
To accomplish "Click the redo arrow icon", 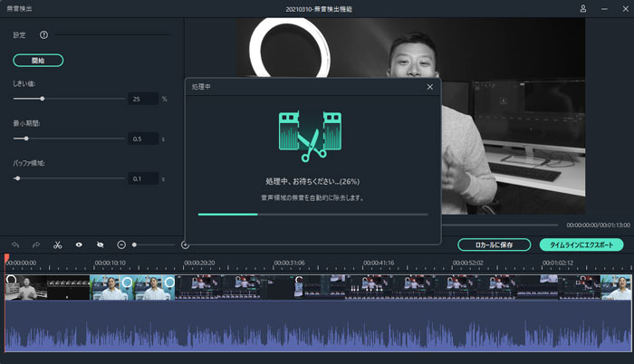I will pyautogui.click(x=36, y=244).
